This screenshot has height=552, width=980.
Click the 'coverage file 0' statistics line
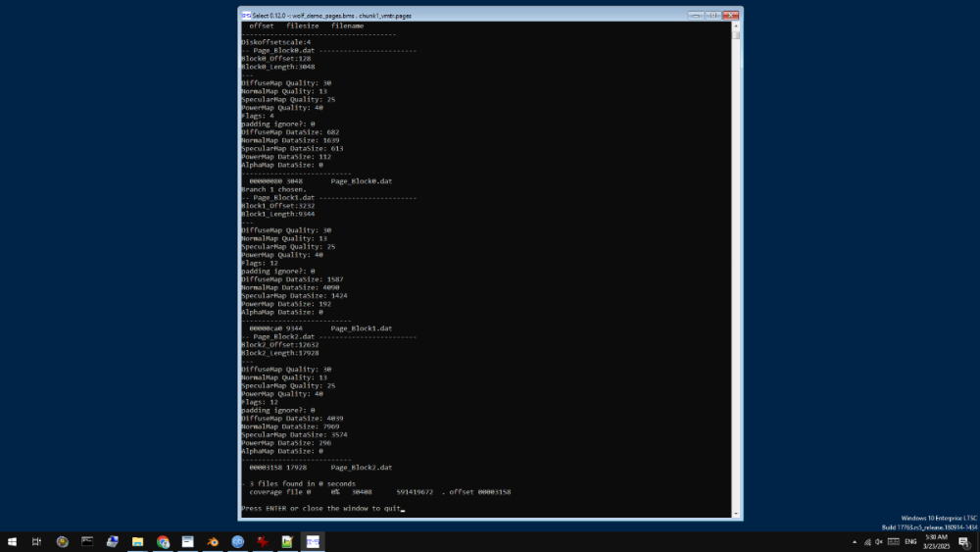(380, 492)
